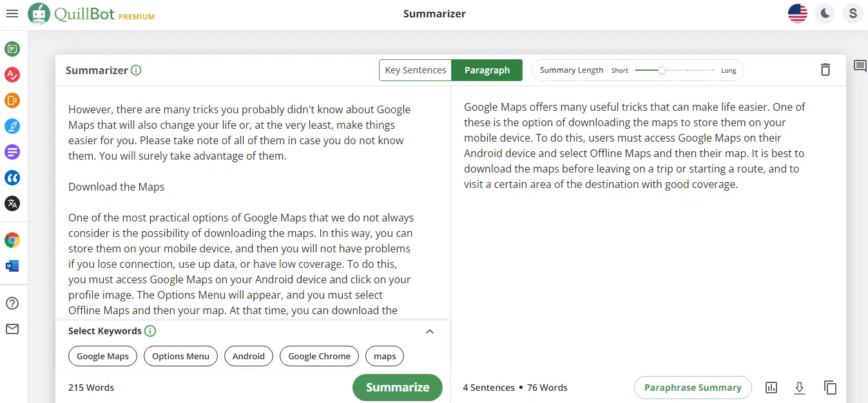Clear the input text with the trash icon
868x403 pixels.
point(825,70)
